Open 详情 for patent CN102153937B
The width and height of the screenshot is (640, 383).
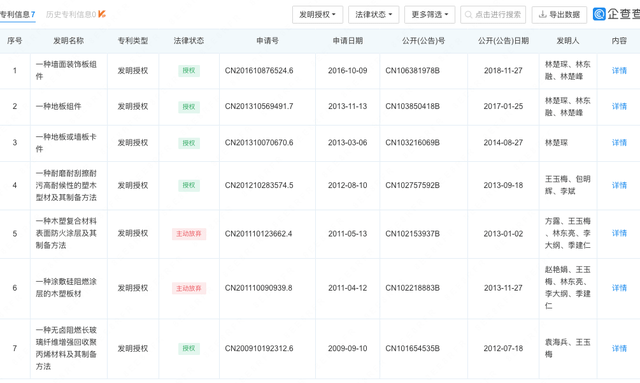click(619, 234)
